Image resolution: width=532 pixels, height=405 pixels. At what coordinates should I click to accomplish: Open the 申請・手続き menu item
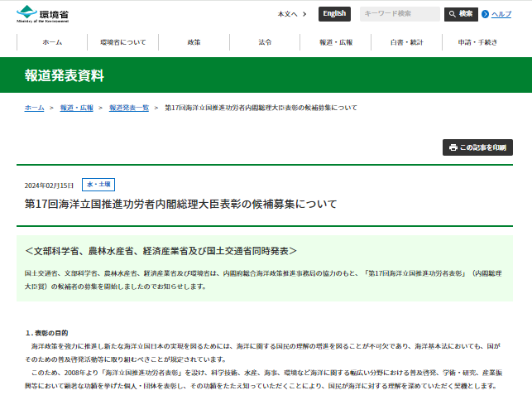pos(477,42)
